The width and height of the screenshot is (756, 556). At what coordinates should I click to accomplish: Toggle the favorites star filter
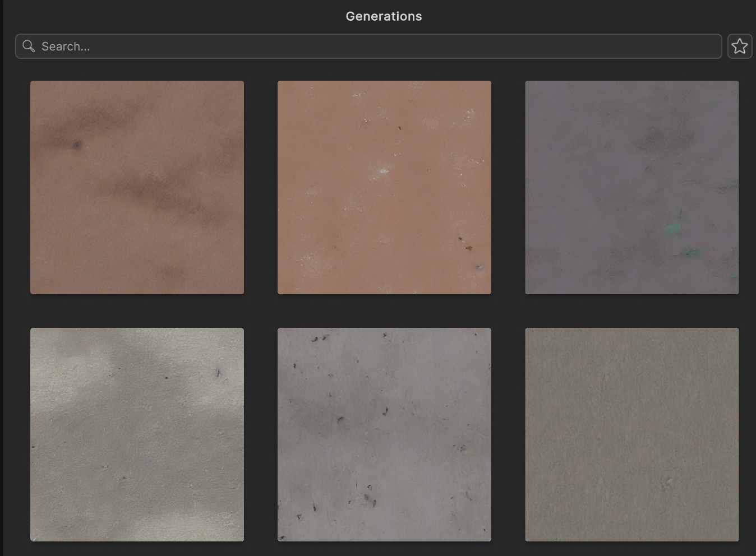[x=740, y=46]
